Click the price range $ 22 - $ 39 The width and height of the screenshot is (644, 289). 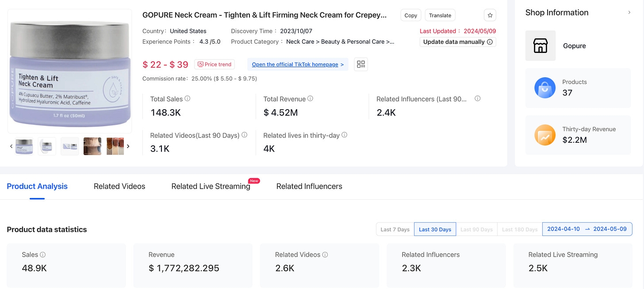pos(165,65)
